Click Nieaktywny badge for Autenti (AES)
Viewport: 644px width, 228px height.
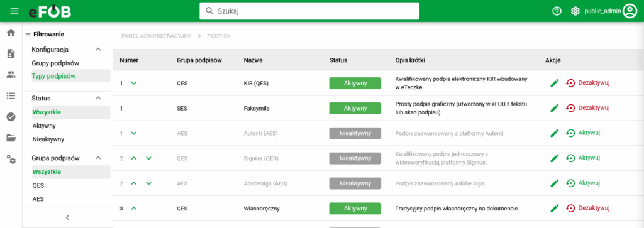point(355,133)
